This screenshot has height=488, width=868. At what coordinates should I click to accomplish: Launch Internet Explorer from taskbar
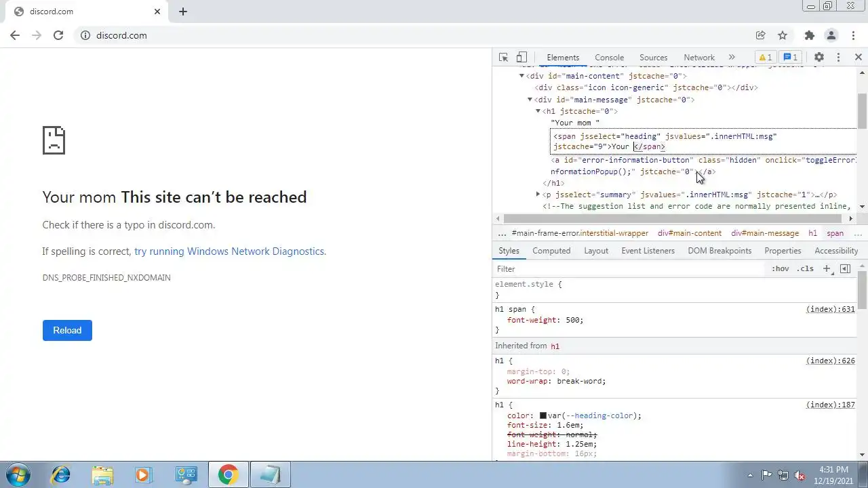[x=61, y=475]
